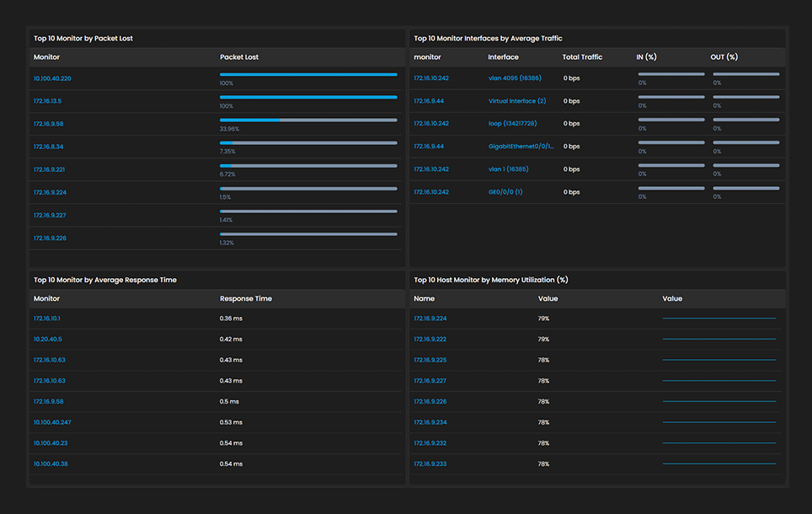812x514 pixels.
Task: Open monitor 172.16.13.5 link
Action: pos(48,101)
